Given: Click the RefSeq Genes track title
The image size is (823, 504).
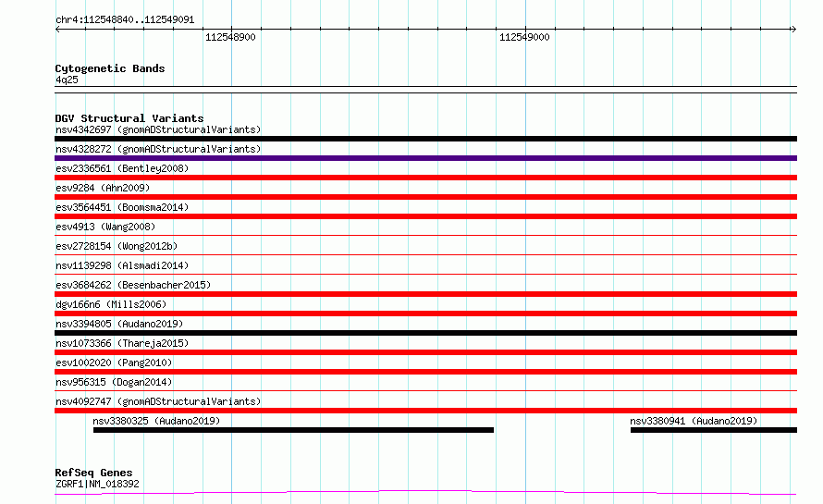Looking at the screenshot, I should 93,473.
